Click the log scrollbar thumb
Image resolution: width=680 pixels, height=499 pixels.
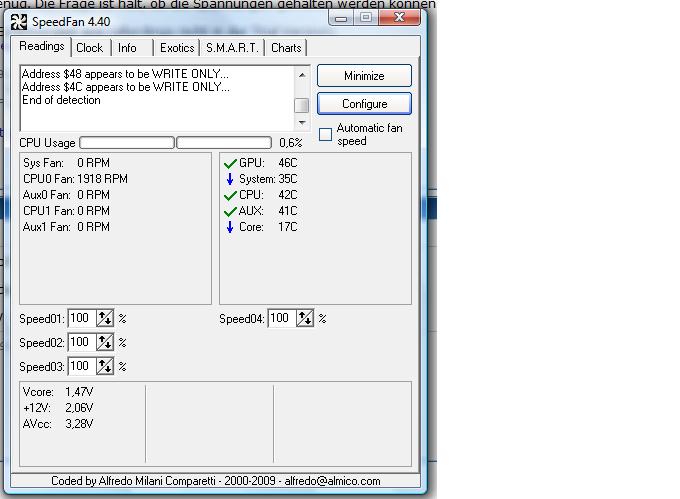[x=302, y=105]
